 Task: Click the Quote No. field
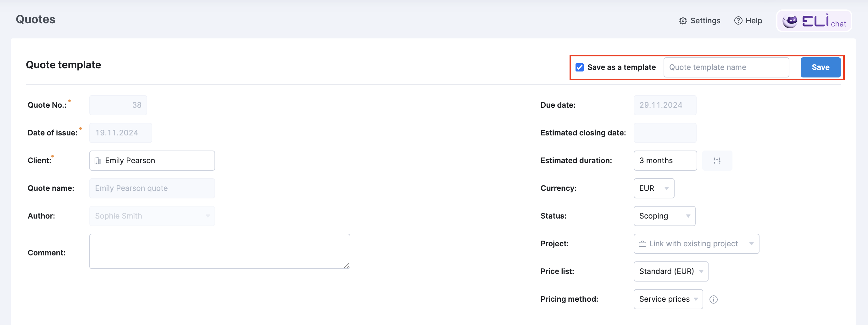pos(118,105)
